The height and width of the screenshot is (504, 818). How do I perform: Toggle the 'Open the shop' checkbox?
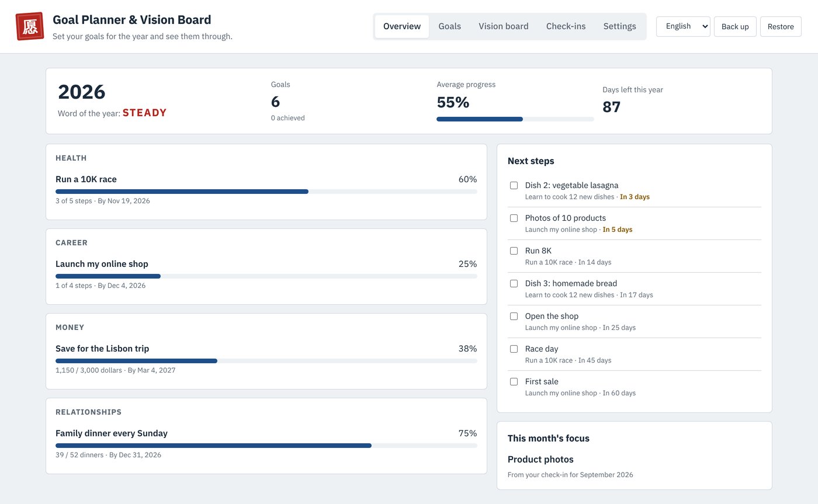click(x=514, y=316)
